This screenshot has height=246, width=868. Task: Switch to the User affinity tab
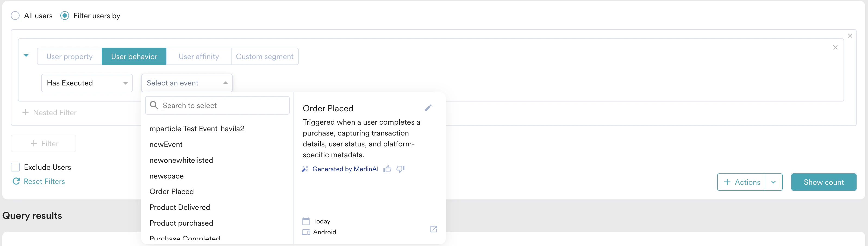click(198, 56)
